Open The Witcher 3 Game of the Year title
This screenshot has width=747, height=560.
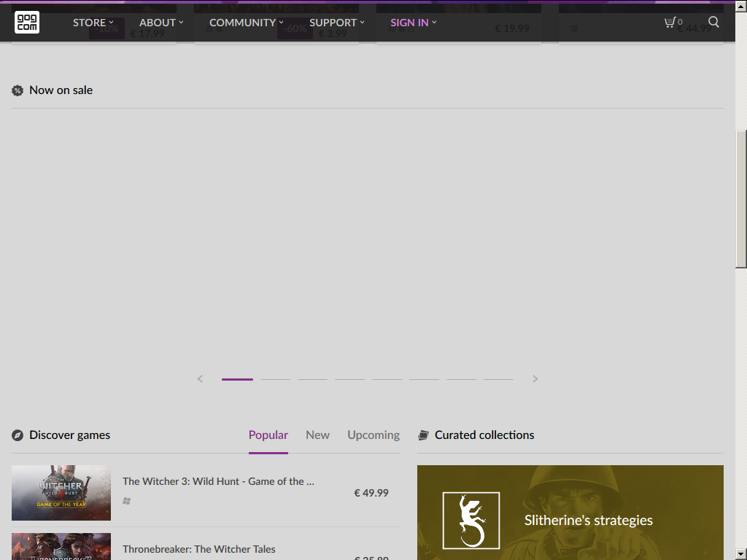(x=218, y=481)
